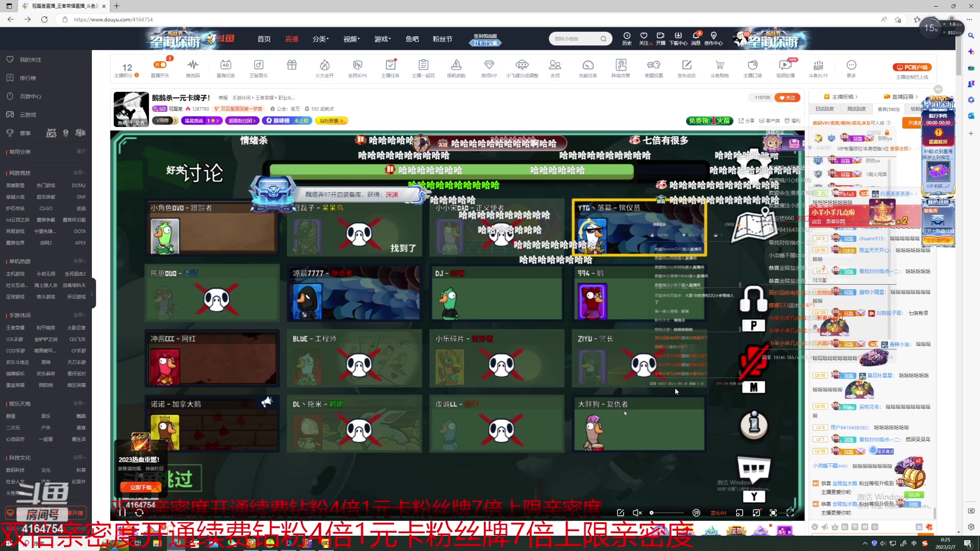Click the PC客户端 download button
The width and height of the screenshot is (980, 551).
(x=913, y=67)
